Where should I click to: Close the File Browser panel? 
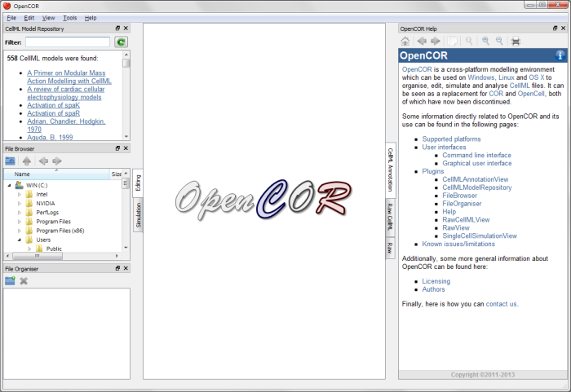pos(126,148)
